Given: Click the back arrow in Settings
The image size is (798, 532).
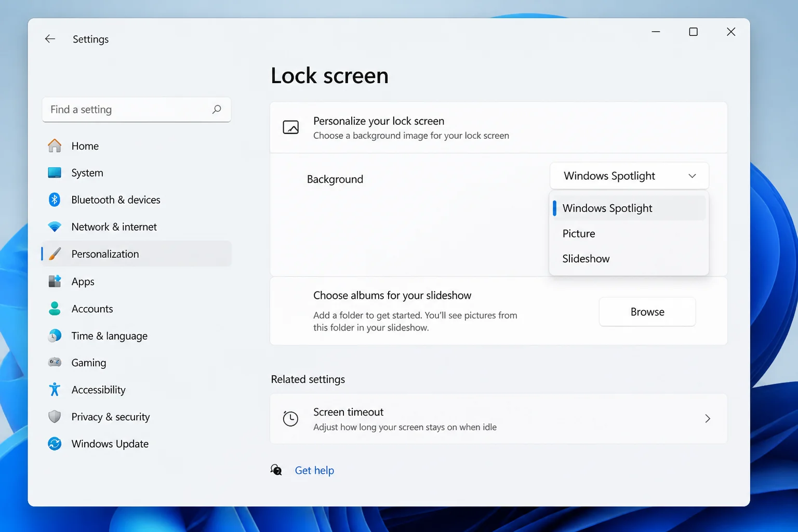Looking at the screenshot, I should (50, 39).
